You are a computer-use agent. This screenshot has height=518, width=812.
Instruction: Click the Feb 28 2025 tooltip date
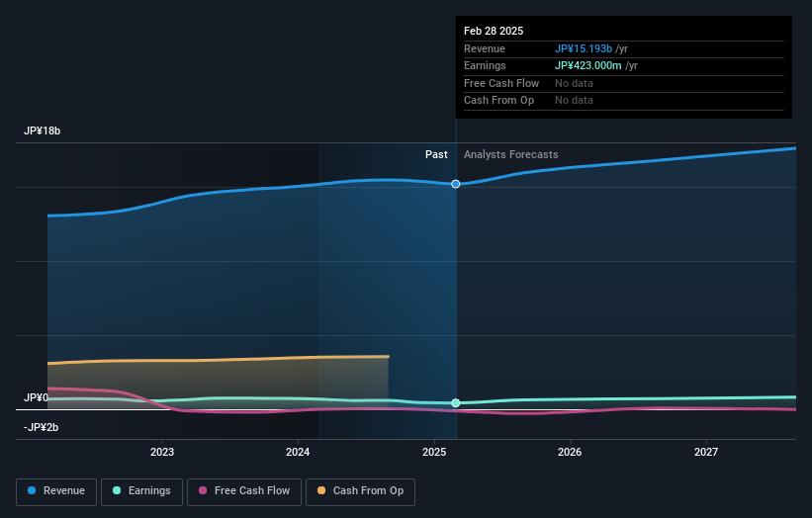coord(494,31)
